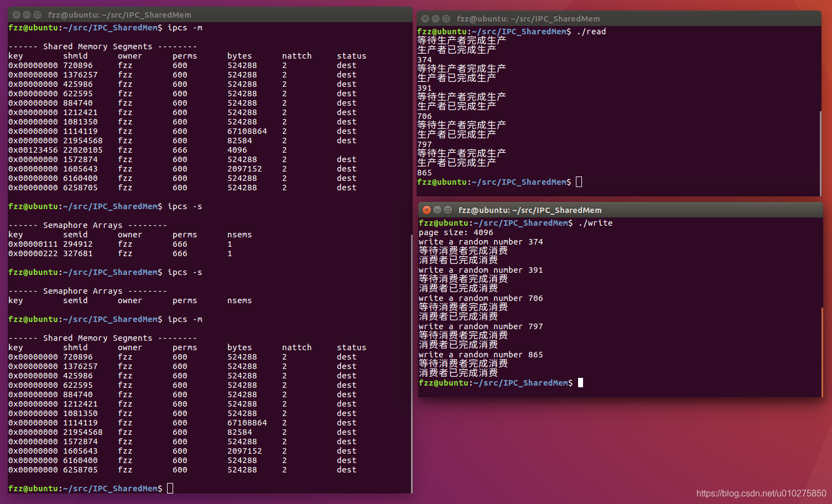The image size is (832, 504).
Task: Select semid 294912
Action: pyautogui.click(x=77, y=244)
